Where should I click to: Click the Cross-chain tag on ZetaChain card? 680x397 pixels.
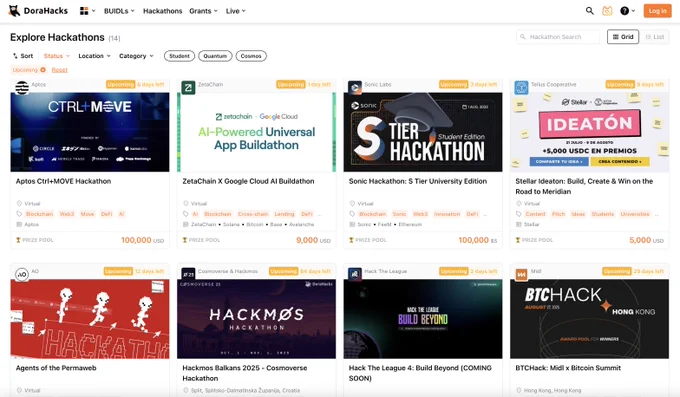pos(253,214)
